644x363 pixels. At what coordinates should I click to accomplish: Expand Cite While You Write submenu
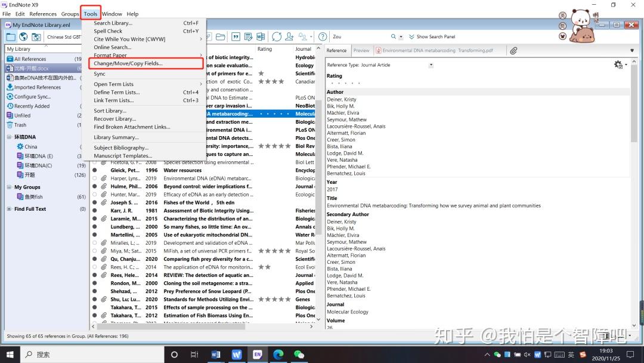(201, 39)
